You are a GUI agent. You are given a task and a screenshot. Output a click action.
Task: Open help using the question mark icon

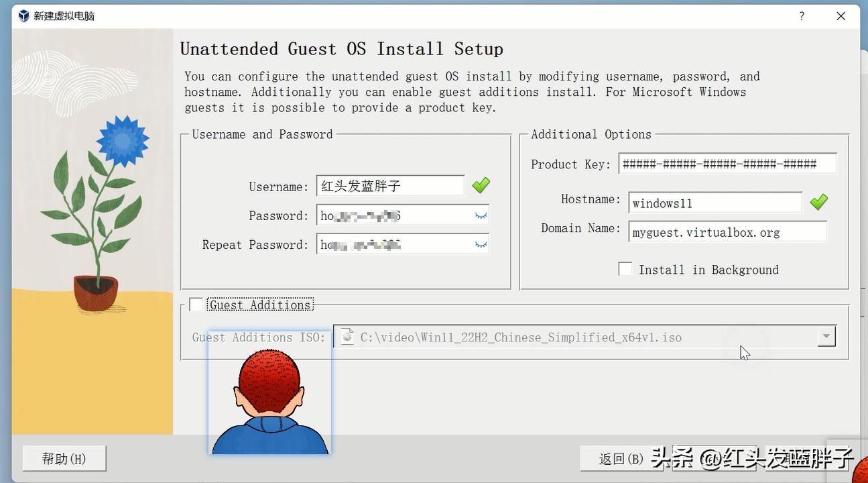[802, 15]
